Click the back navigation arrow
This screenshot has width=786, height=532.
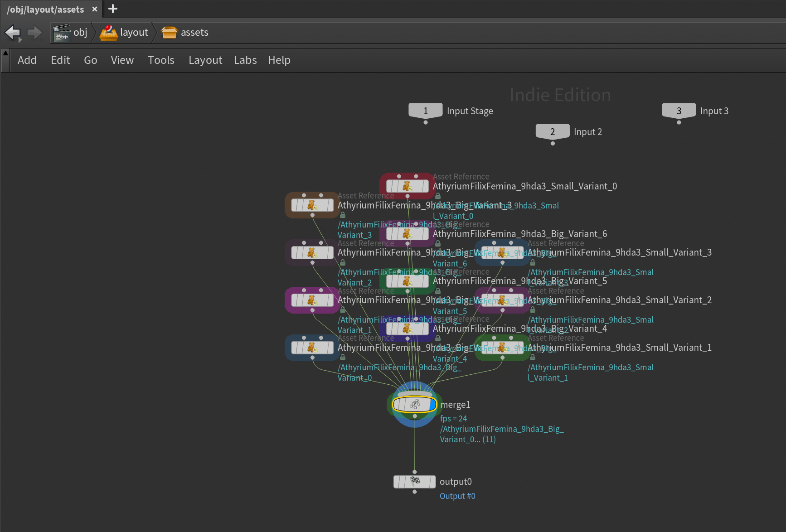[12, 33]
